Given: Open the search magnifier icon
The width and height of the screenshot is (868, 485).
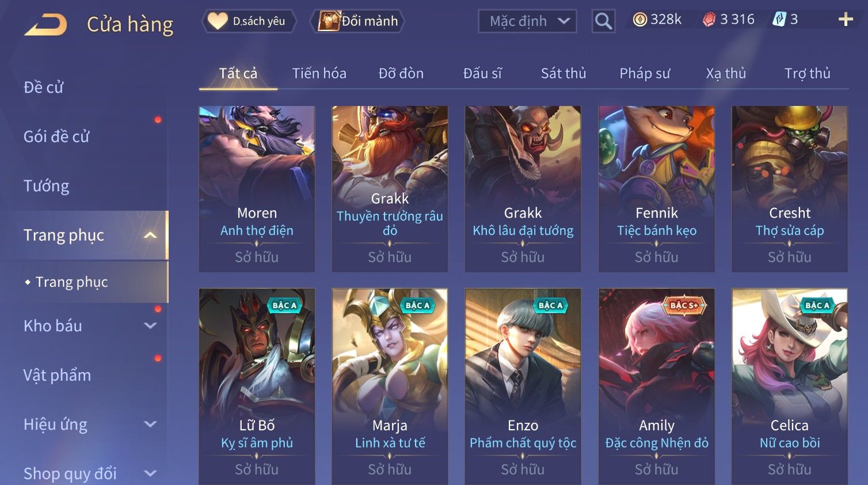Looking at the screenshot, I should pos(603,21).
